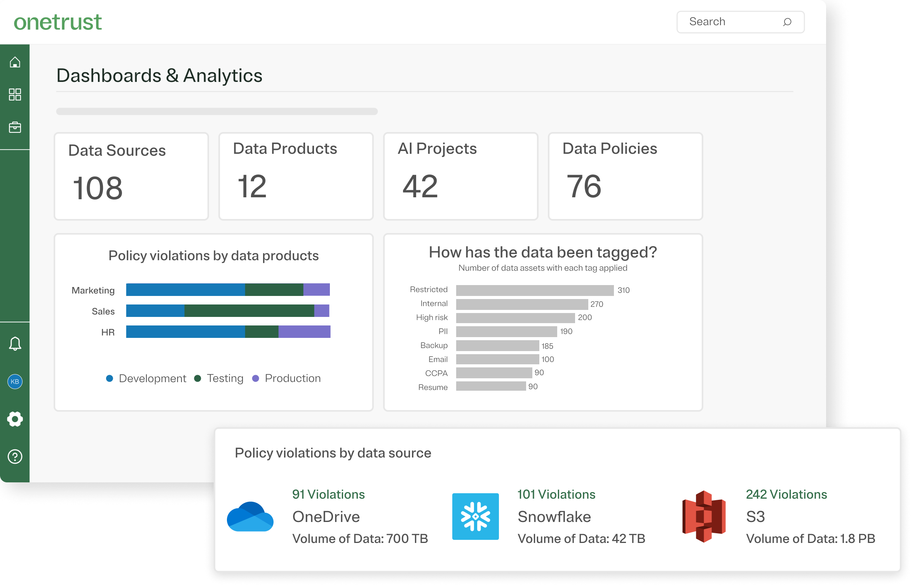Viewport: 917px width, 588px height.
Task: Click the Home icon in the sidebar
Action: pos(15,61)
